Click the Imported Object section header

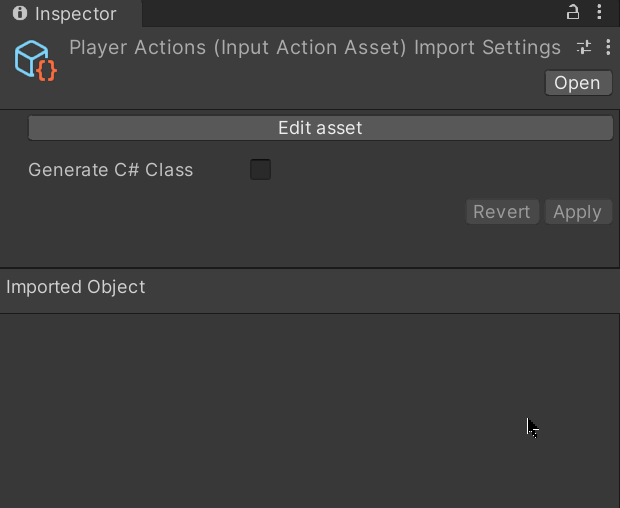[76, 288]
